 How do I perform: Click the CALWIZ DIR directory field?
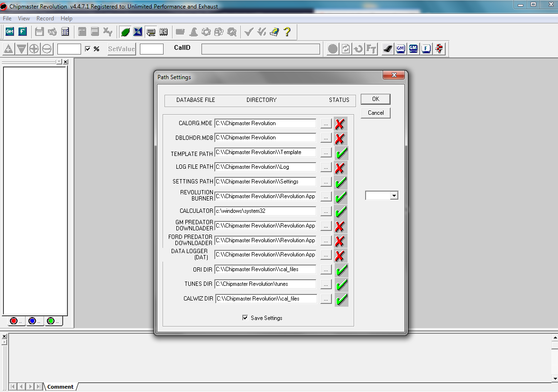pyautogui.click(x=266, y=299)
